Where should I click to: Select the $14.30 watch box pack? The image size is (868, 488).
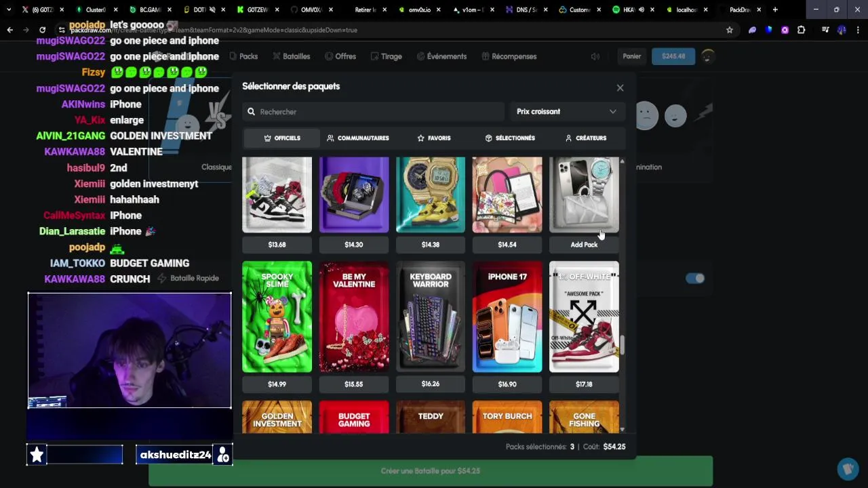click(353, 195)
